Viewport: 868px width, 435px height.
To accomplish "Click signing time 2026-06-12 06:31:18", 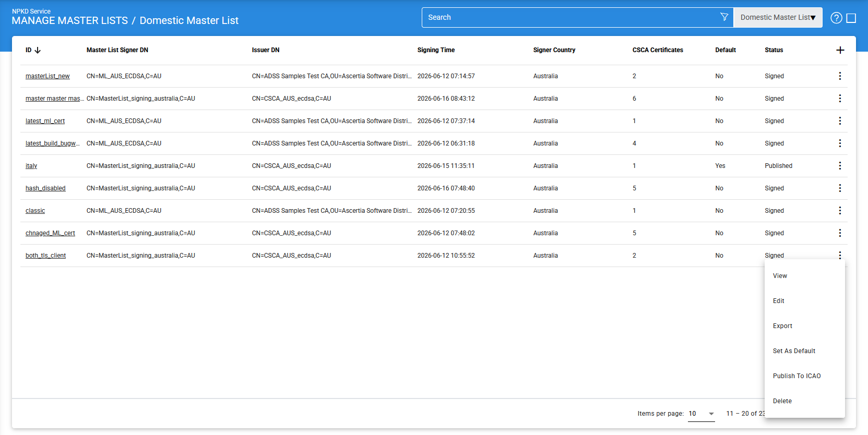I will coord(446,143).
